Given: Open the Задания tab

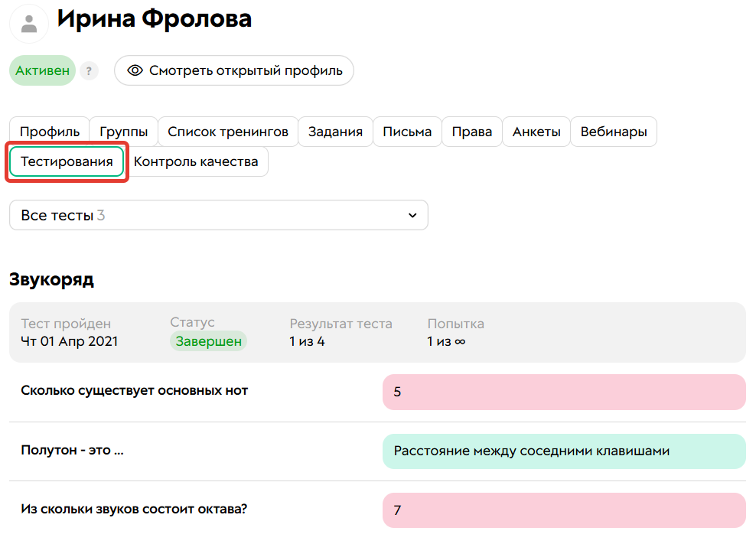Looking at the screenshot, I should 335,131.
